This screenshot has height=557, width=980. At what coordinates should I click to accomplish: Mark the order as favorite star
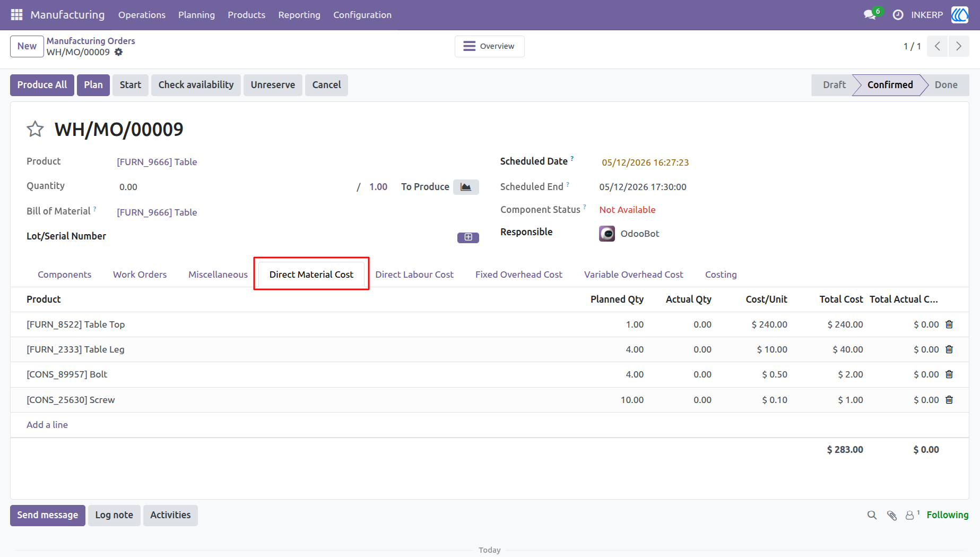pos(35,129)
